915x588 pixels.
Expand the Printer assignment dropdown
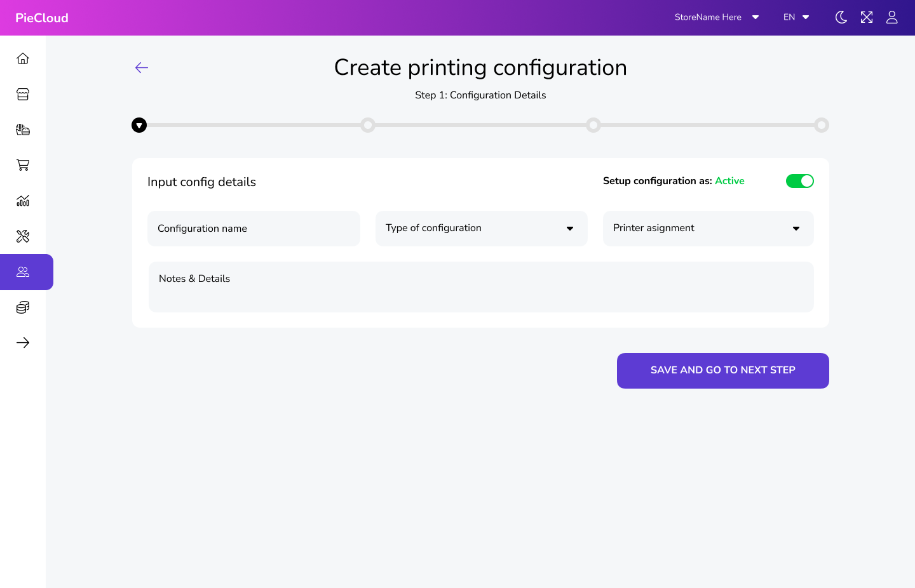tap(708, 229)
